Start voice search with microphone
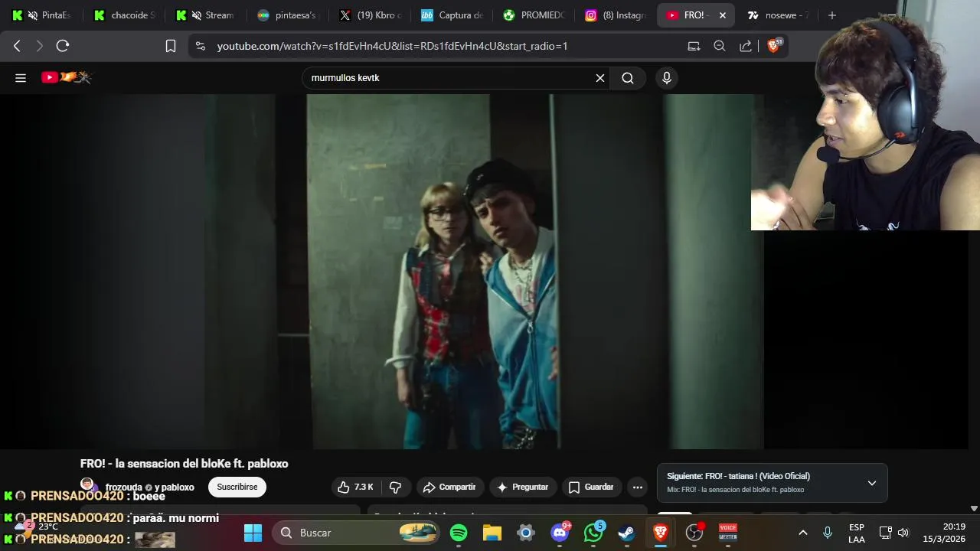This screenshot has width=980, height=551. click(x=667, y=78)
